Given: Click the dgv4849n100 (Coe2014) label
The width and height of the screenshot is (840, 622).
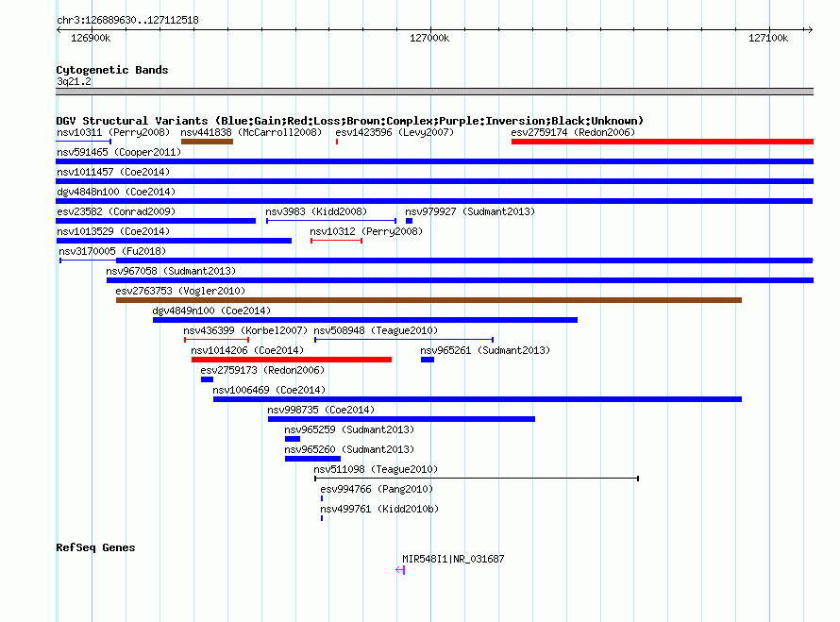Looking at the screenshot, I should [x=211, y=311].
